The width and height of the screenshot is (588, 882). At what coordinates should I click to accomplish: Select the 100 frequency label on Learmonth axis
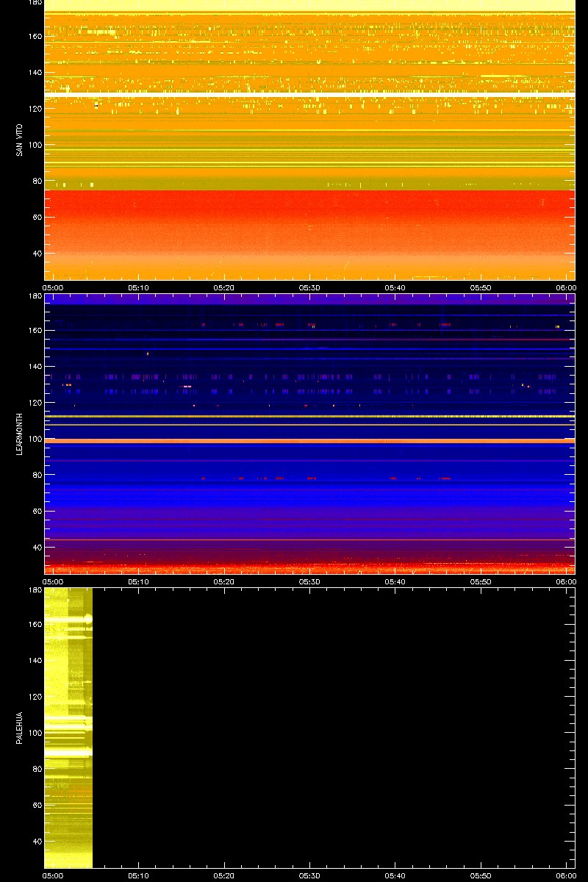click(34, 440)
